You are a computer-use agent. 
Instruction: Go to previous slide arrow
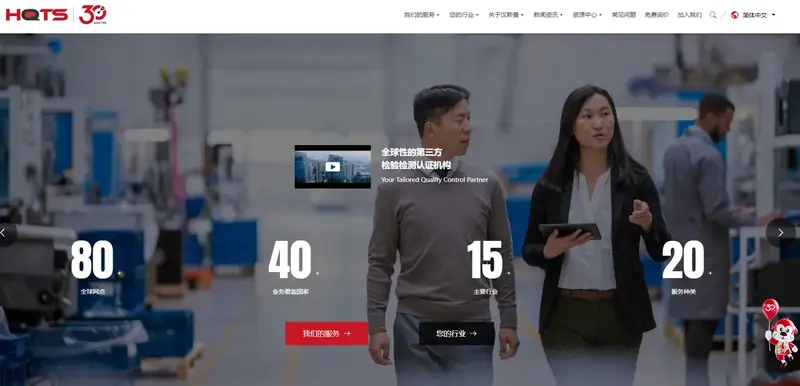pyautogui.click(x=4, y=233)
